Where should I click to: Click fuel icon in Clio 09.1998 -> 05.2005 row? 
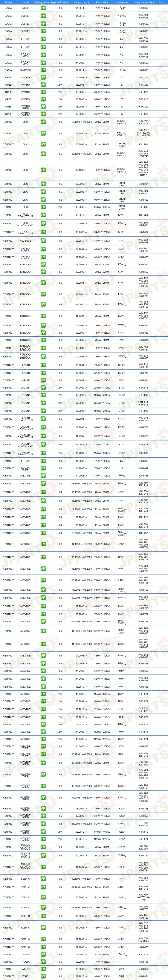(x=43, y=154)
